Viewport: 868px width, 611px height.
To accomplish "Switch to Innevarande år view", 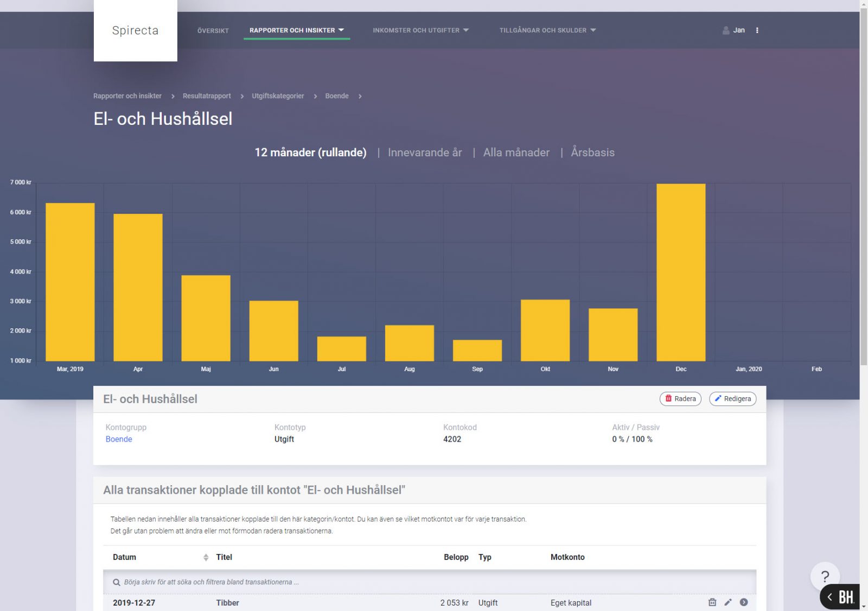I will (425, 152).
